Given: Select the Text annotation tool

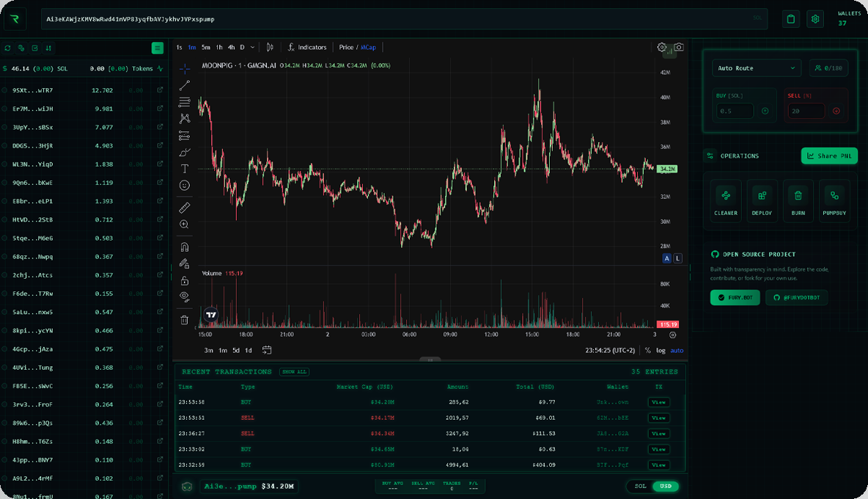Looking at the screenshot, I should [x=184, y=168].
